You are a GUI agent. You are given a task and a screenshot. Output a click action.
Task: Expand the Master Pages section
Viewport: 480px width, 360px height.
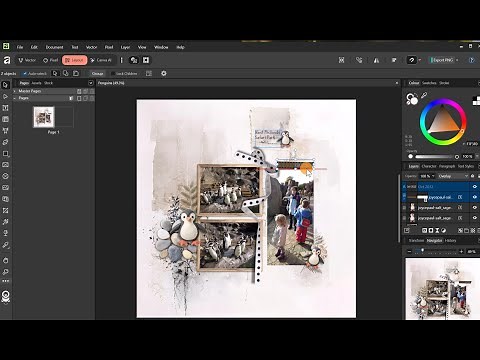(x=15, y=91)
